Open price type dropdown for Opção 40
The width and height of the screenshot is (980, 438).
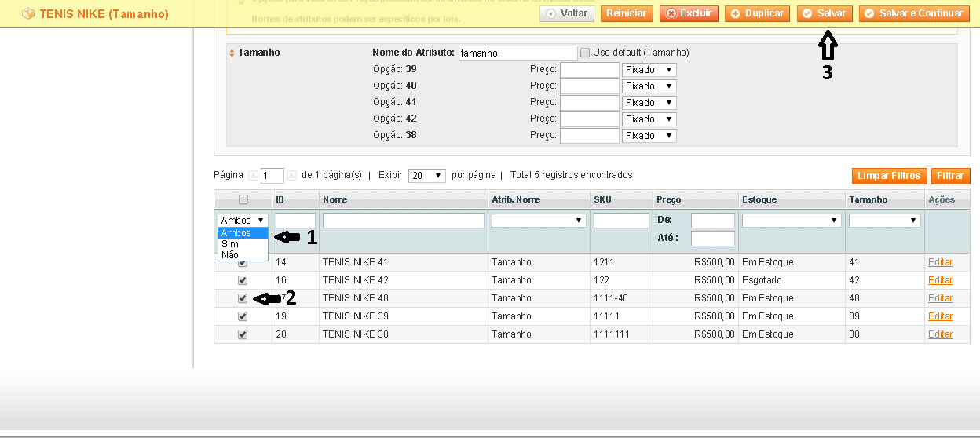coord(649,86)
